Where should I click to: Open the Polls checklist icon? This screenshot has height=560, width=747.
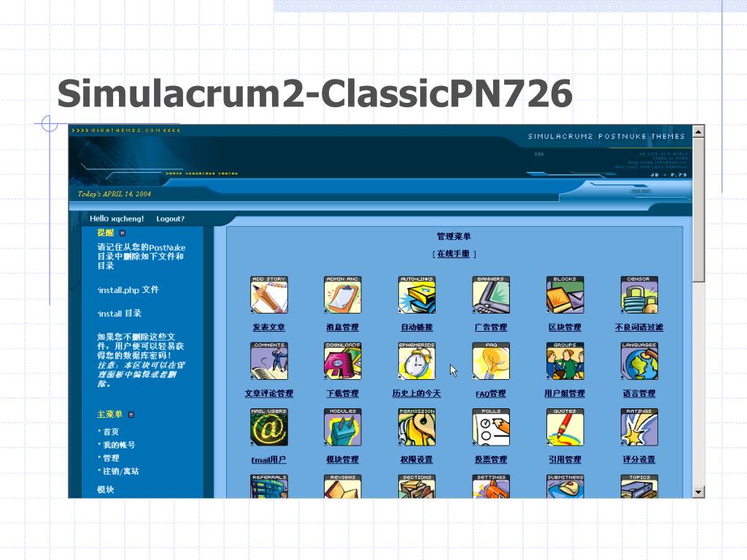[x=491, y=427]
